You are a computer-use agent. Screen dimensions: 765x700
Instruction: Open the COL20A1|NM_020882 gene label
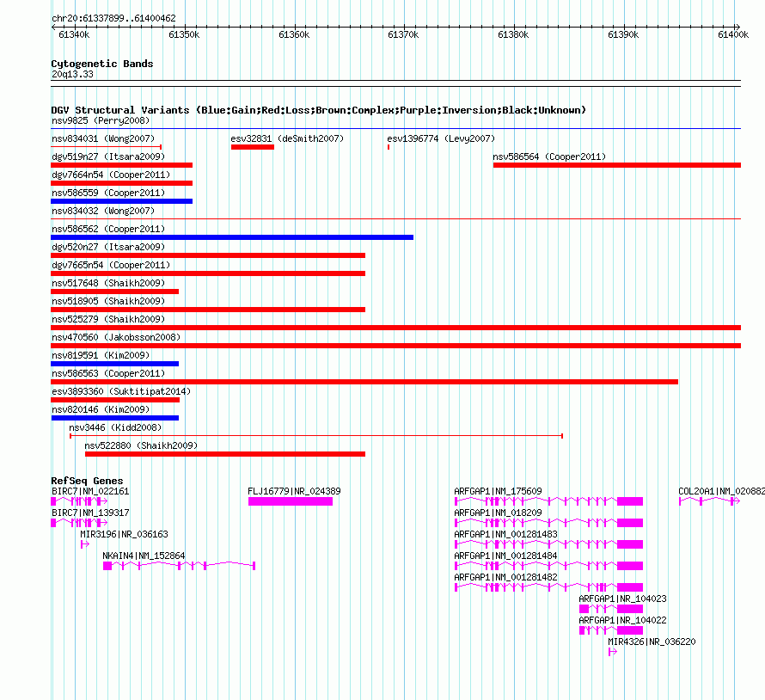(x=721, y=491)
